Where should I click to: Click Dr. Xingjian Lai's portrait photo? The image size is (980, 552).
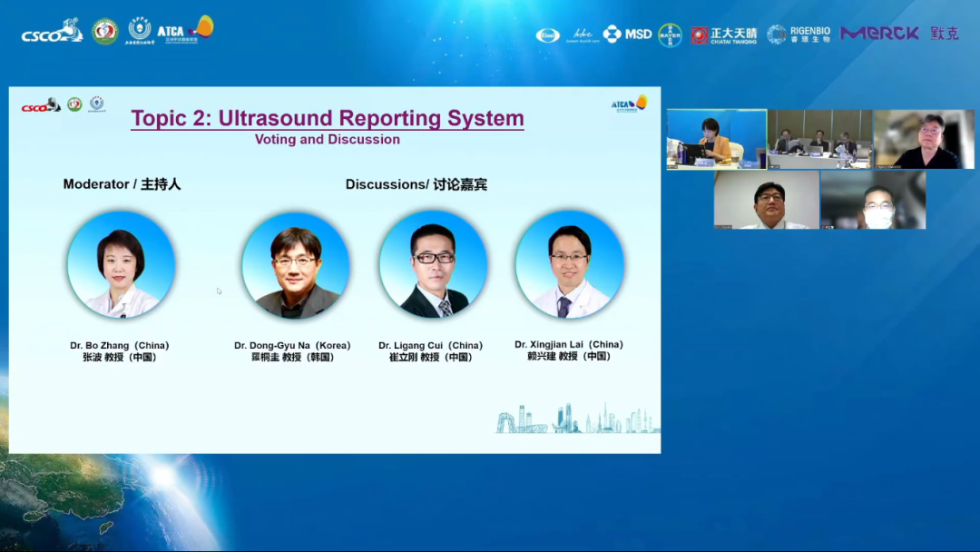[x=569, y=265]
